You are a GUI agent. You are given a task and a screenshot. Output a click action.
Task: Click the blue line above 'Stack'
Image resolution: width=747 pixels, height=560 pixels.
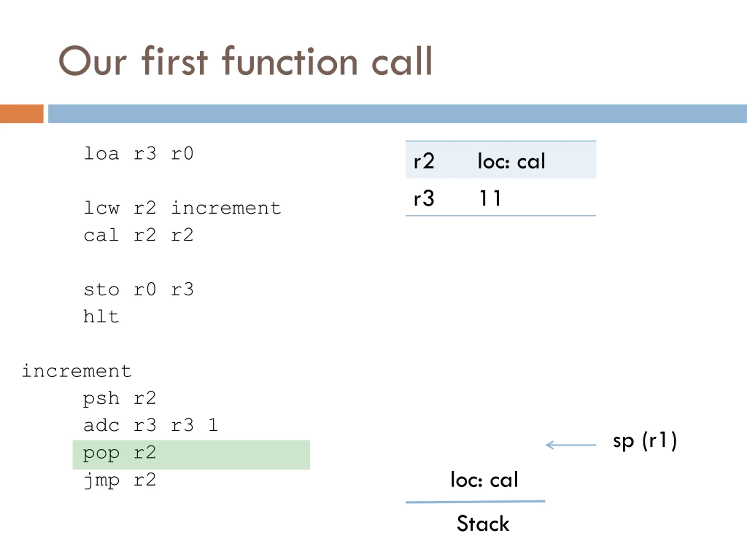476,502
